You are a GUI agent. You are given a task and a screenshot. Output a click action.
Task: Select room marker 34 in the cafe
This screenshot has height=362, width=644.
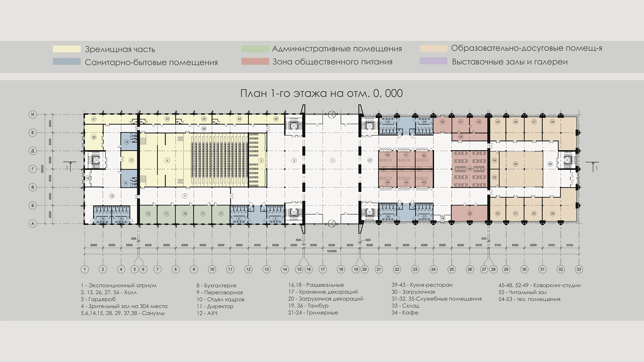470,169
